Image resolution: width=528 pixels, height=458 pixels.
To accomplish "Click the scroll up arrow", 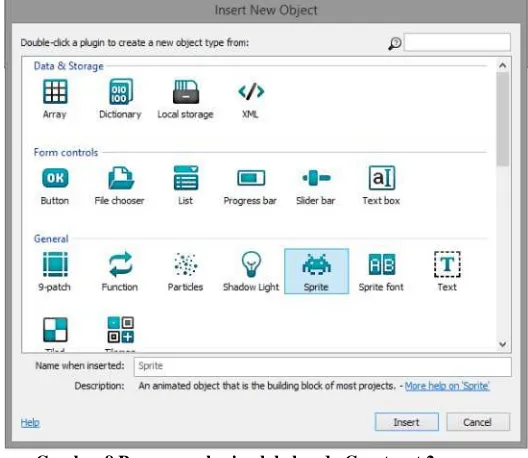I will [503, 65].
